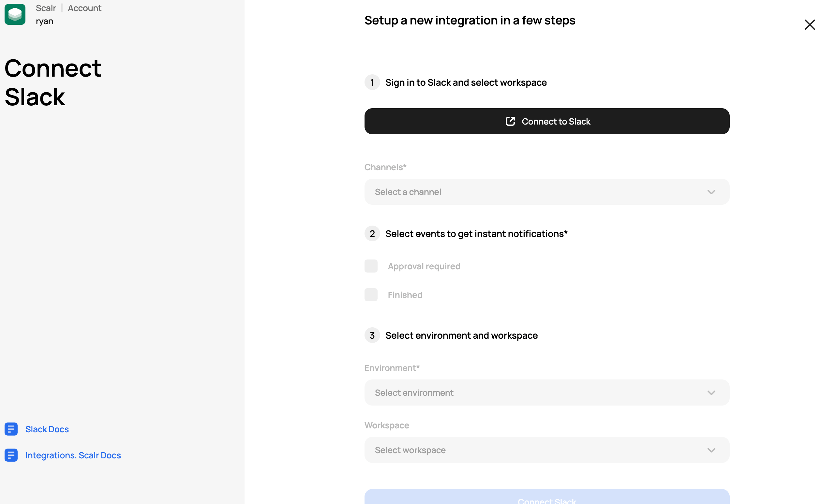This screenshot has height=504, width=821.
Task: Open the Slack Docs link
Action: coord(47,429)
